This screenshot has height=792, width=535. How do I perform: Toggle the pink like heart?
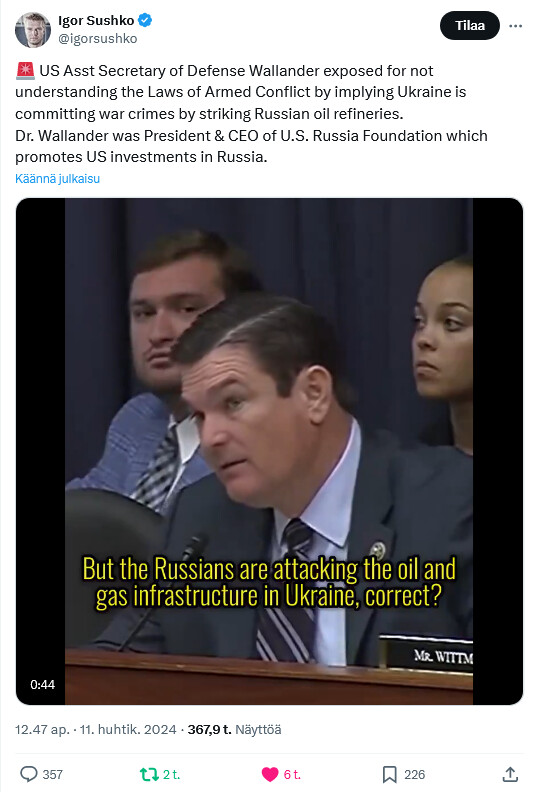270,774
